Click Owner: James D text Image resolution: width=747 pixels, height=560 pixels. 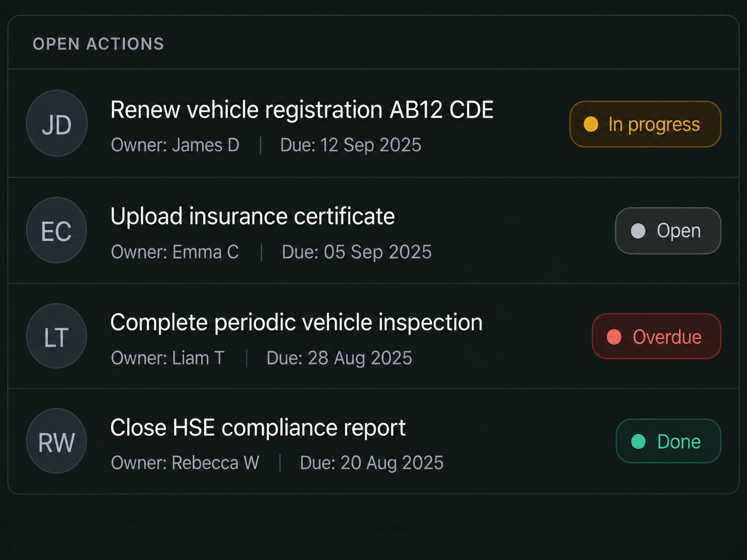pos(175,145)
